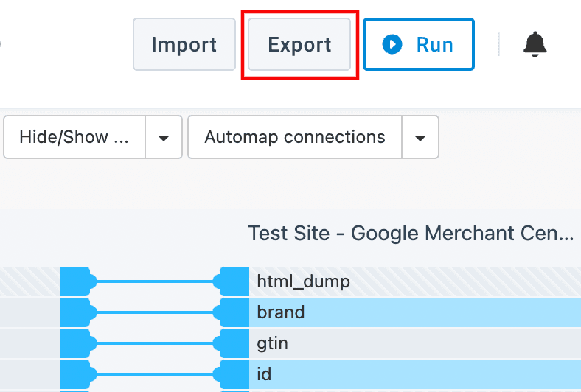Open the Automap connections dropdown arrow

[x=420, y=137]
